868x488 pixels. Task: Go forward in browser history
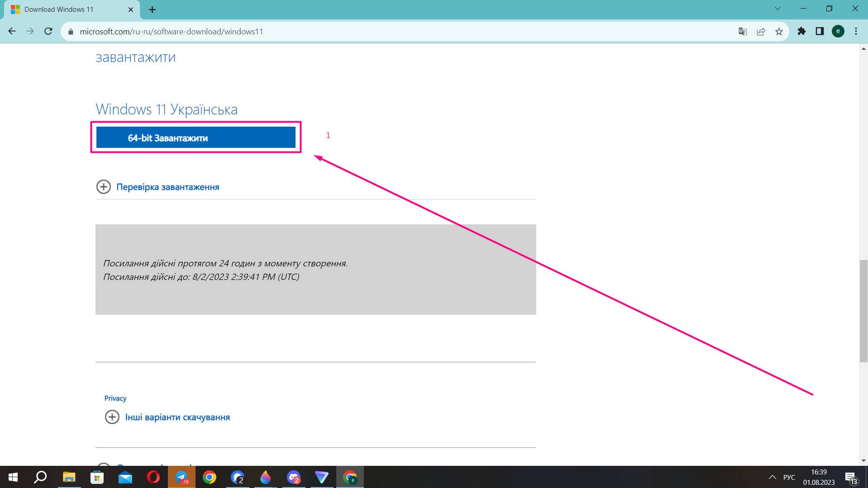pyautogui.click(x=30, y=31)
